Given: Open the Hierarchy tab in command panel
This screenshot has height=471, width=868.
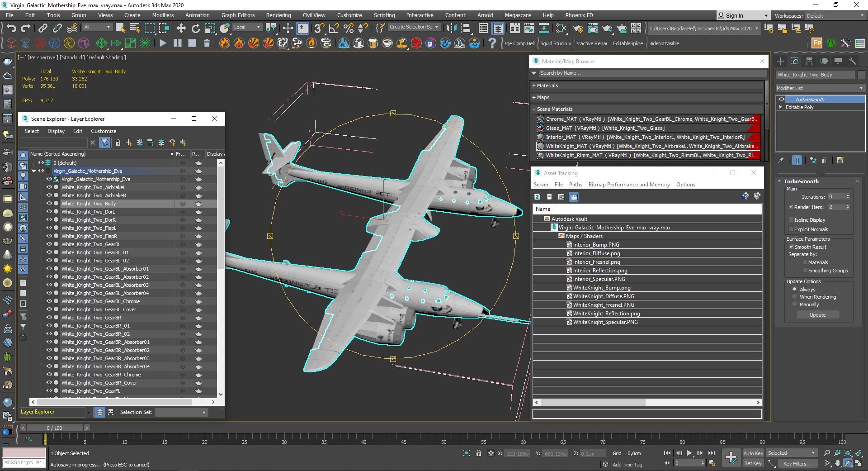Looking at the screenshot, I should 809,61.
